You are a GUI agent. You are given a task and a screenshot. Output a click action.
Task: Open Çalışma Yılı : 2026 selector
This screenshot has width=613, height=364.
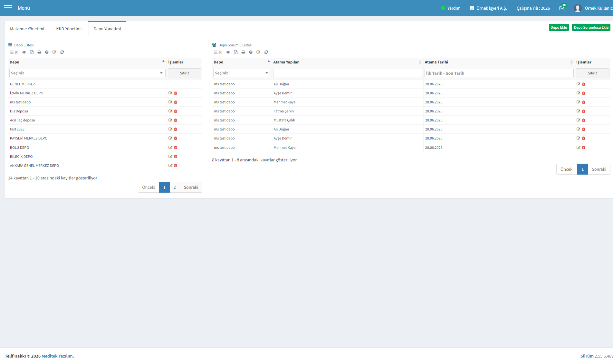pyautogui.click(x=533, y=8)
